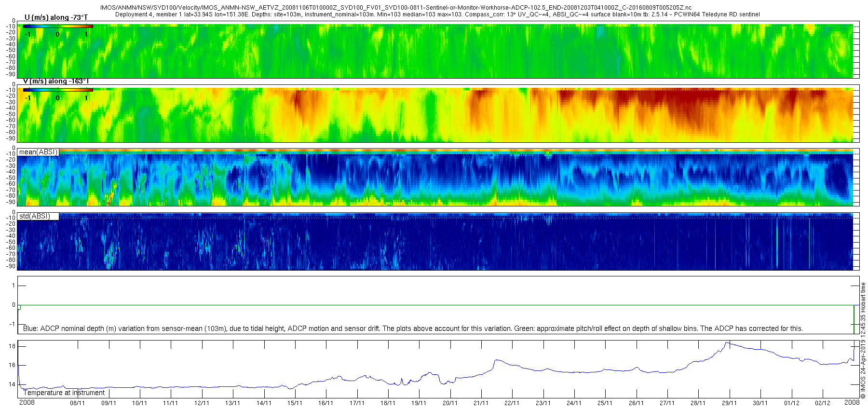
Task: Click the '15/11' date tick label
Action: point(295,403)
